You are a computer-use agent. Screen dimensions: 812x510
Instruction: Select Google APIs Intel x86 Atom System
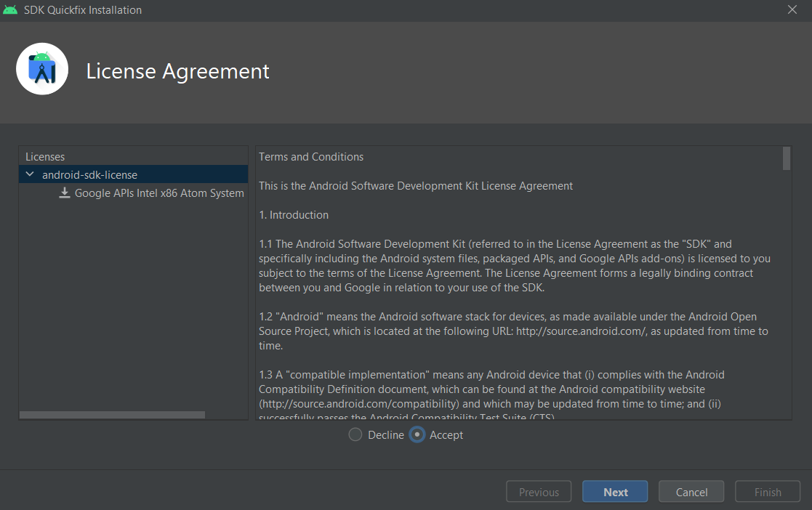click(159, 193)
